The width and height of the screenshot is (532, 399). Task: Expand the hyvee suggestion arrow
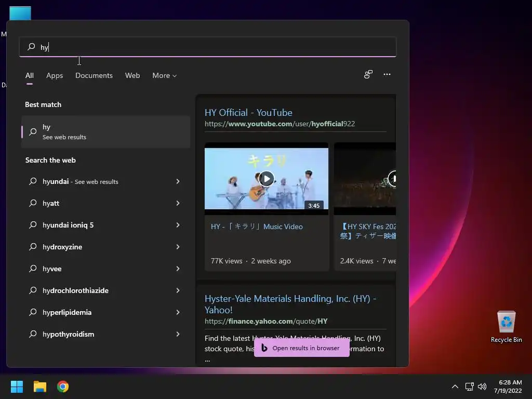point(178,269)
